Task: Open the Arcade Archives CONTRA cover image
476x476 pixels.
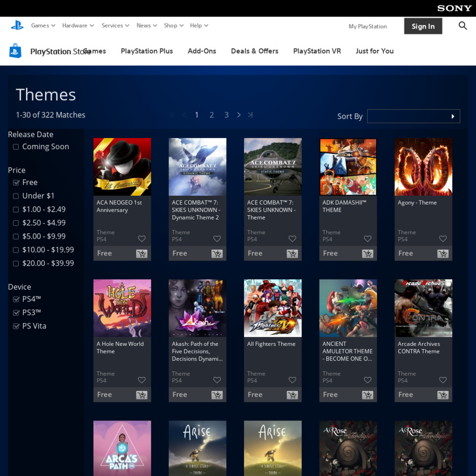Action: tap(423, 308)
